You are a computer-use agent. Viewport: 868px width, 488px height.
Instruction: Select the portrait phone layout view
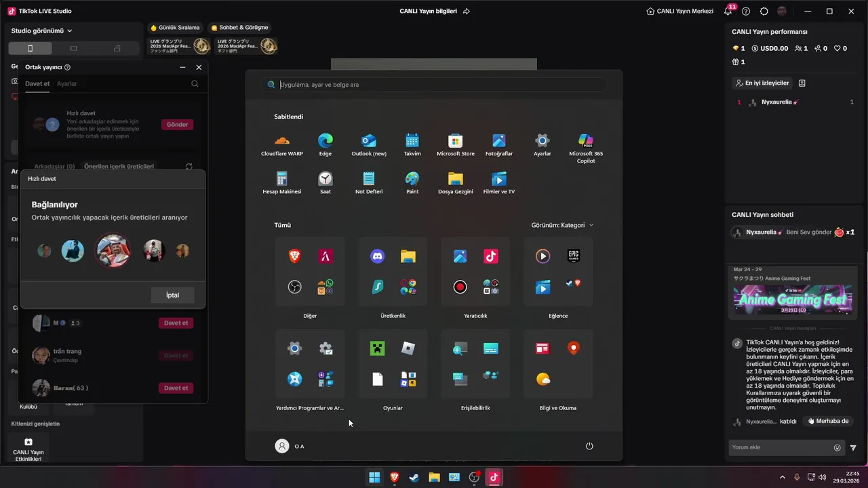tap(30, 48)
